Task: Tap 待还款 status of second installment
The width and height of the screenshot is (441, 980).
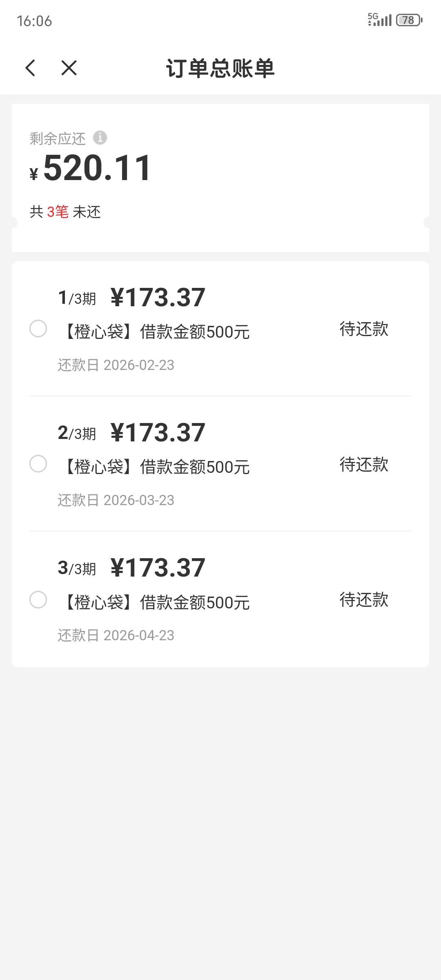Action: [x=364, y=464]
